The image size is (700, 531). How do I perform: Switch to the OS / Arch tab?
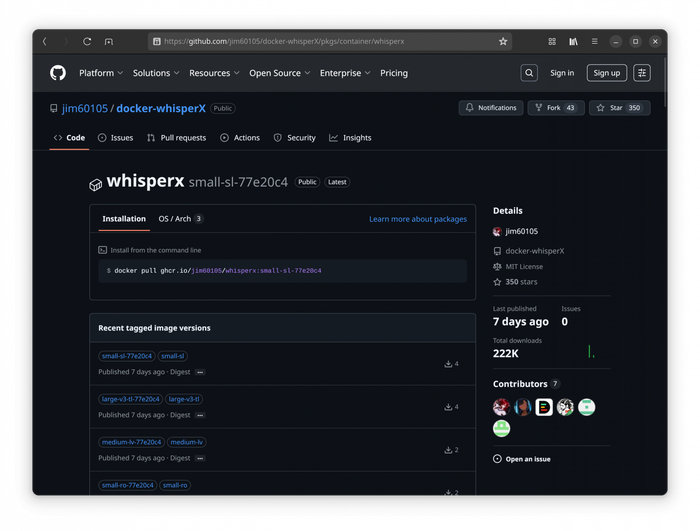pyautogui.click(x=181, y=219)
